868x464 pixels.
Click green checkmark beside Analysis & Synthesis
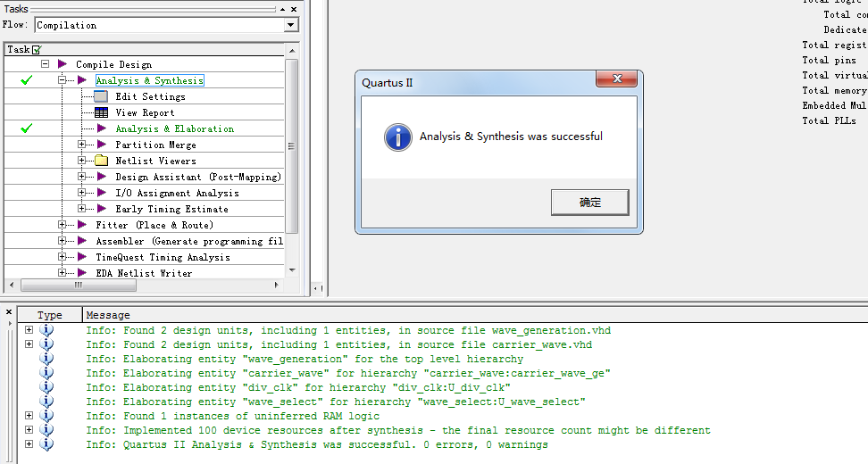pyautogui.click(x=27, y=80)
